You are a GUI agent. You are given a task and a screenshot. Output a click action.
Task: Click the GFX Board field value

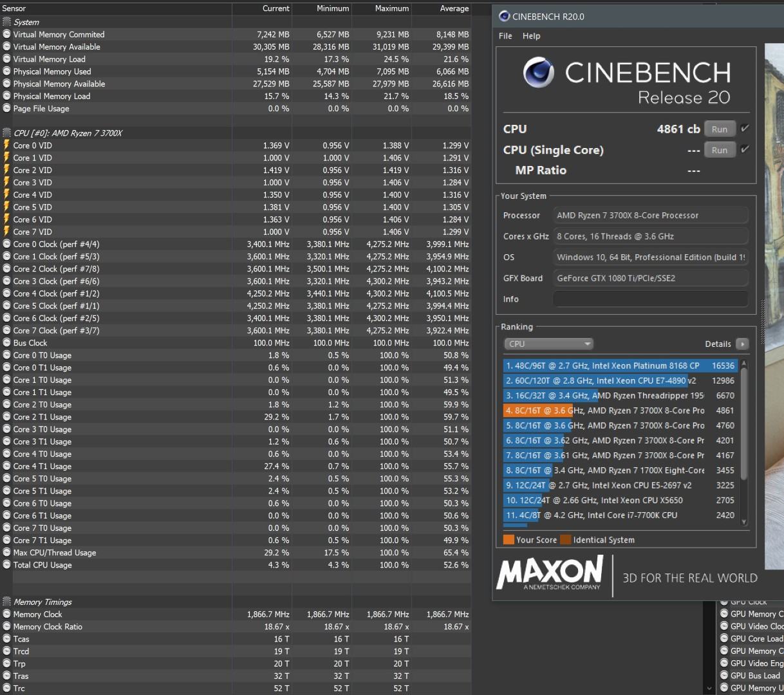click(x=651, y=278)
